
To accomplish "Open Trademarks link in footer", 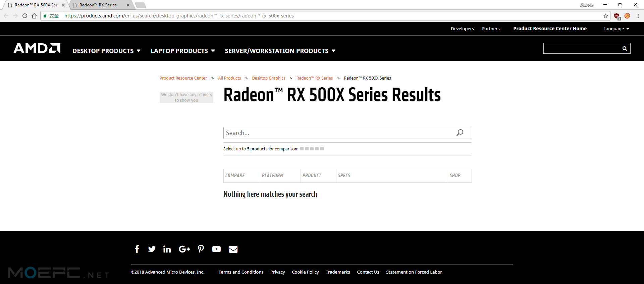I will coord(338,272).
